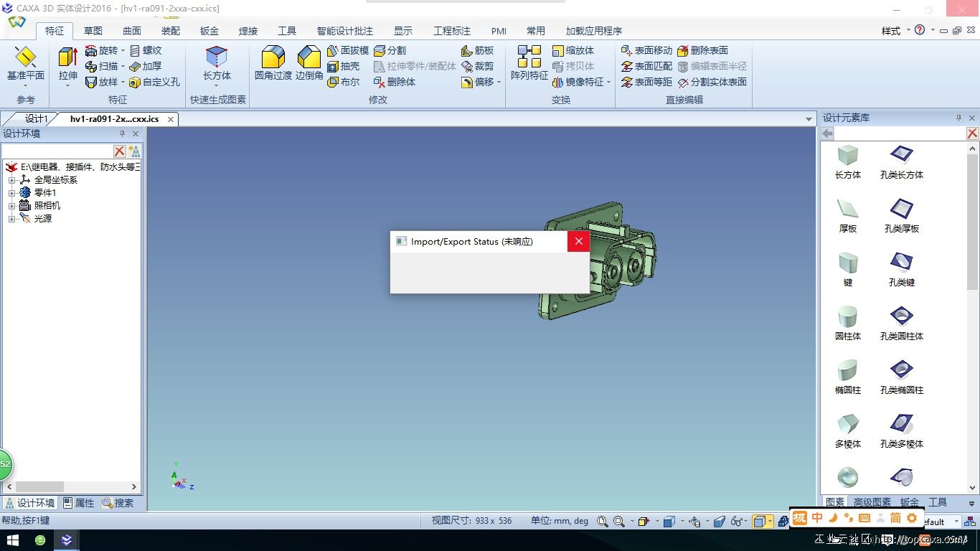Click the 表面匹配 match face tool
The width and height of the screenshot is (980, 551).
647,66
